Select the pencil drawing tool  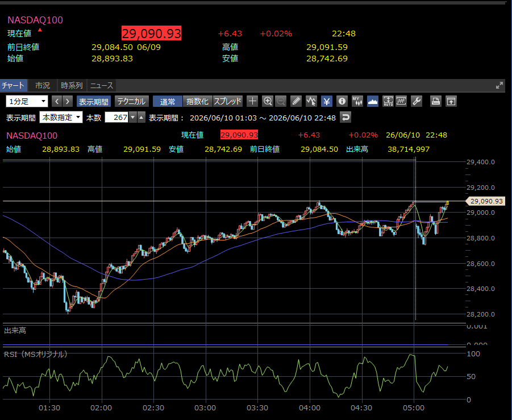296,101
